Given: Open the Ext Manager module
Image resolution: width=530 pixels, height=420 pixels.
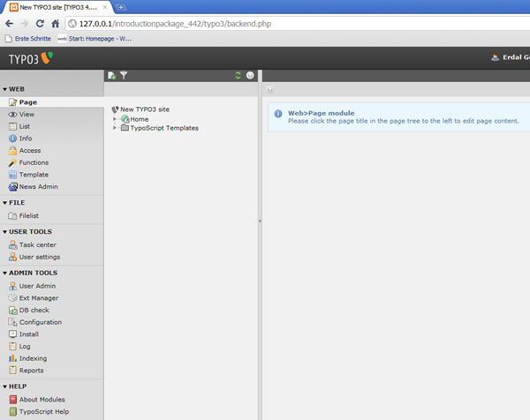Looking at the screenshot, I should coord(38,298).
